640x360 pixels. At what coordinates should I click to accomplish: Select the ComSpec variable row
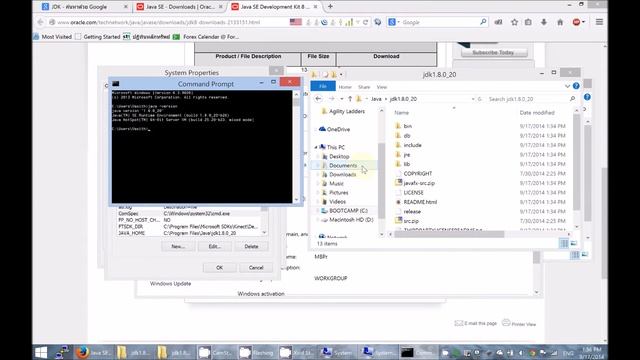tap(189, 213)
